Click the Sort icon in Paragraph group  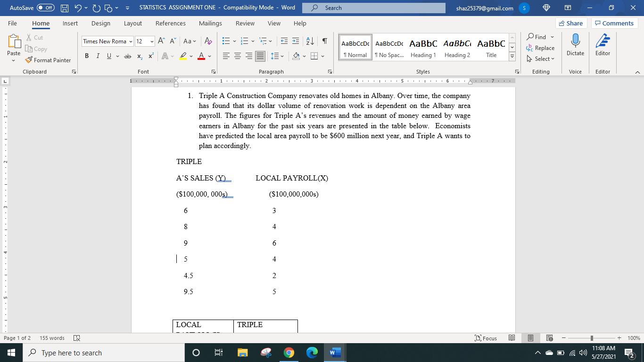click(310, 41)
